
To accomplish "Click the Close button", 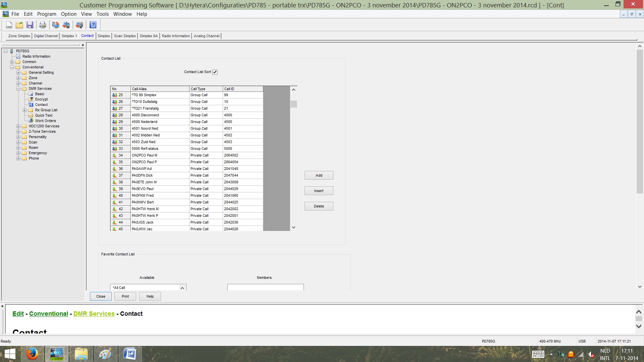I will click(101, 296).
